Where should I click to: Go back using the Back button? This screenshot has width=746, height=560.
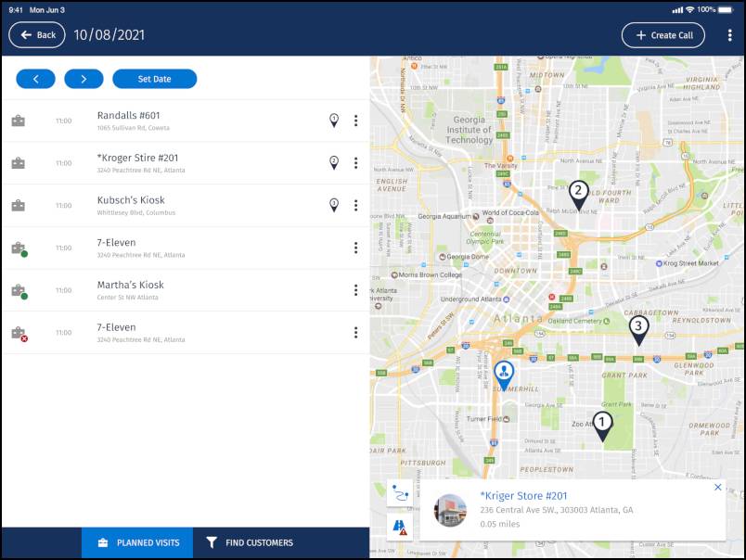click(36, 35)
